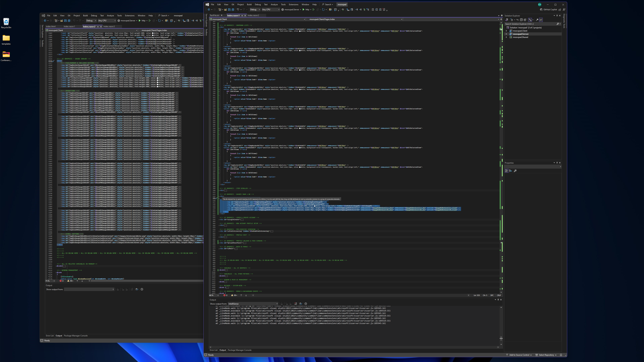
Task: Click Collapse All icon in Solution Explorer
Action: [x=521, y=20]
